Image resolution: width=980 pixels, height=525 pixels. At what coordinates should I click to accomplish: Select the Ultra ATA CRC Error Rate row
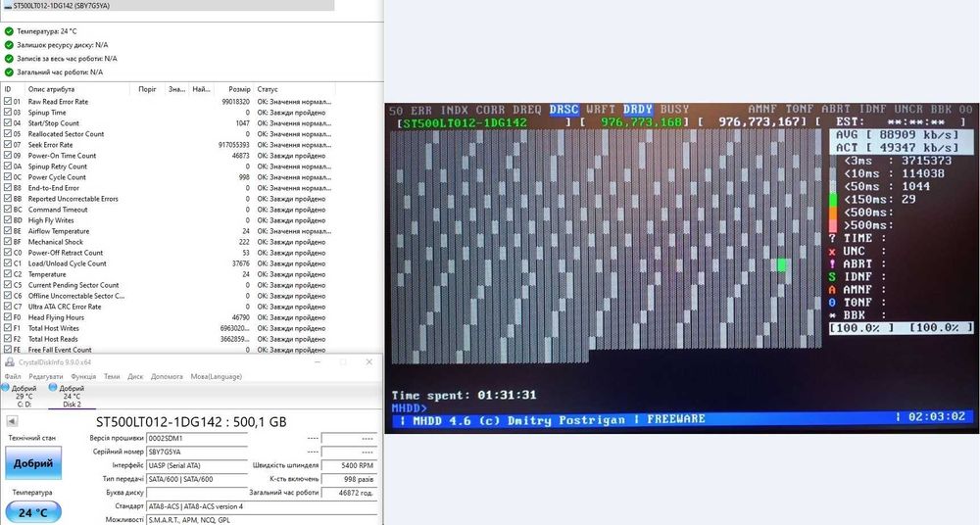(169, 307)
